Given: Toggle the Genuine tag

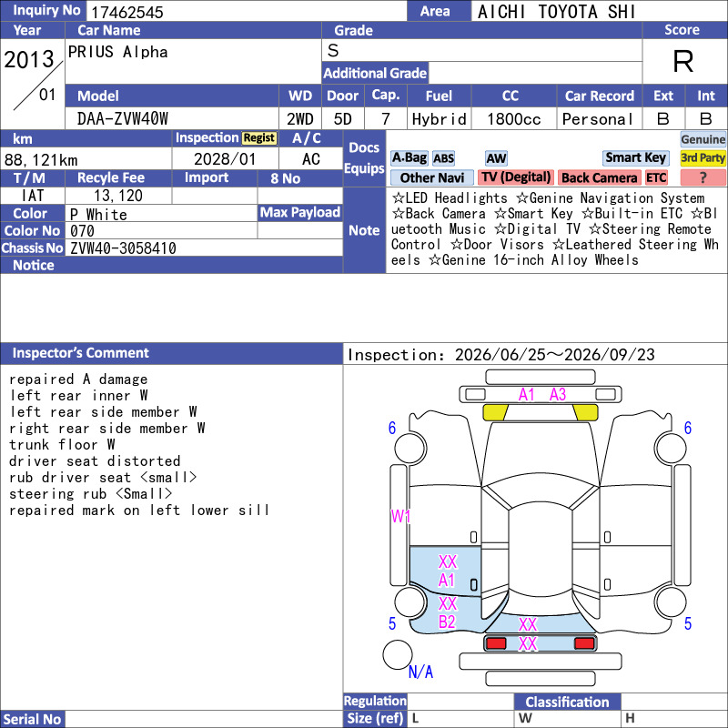Looking at the screenshot, I should pyautogui.click(x=703, y=139).
